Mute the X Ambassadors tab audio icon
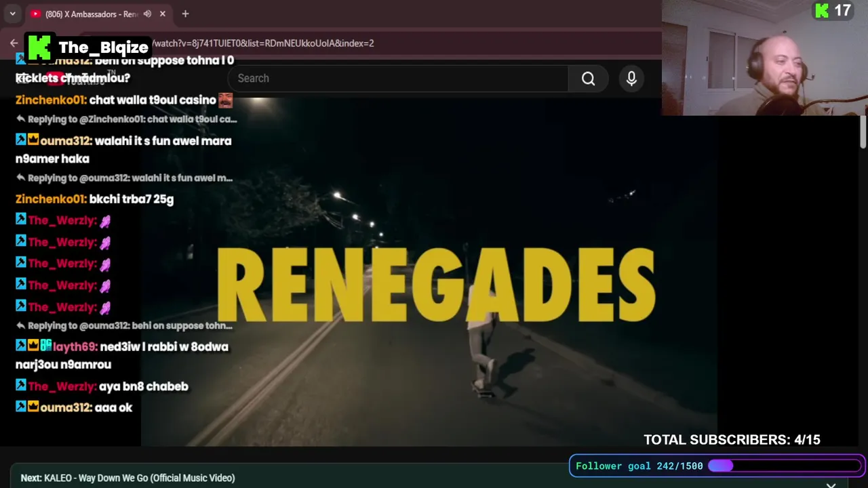 pyautogui.click(x=147, y=14)
